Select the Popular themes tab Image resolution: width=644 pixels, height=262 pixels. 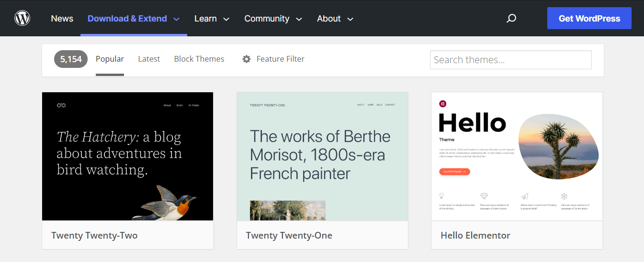[x=110, y=59]
